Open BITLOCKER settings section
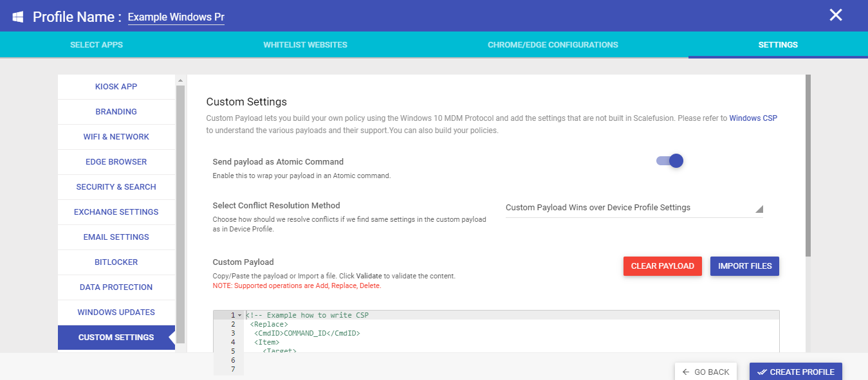This screenshot has height=380, width=868. [116, 262]
